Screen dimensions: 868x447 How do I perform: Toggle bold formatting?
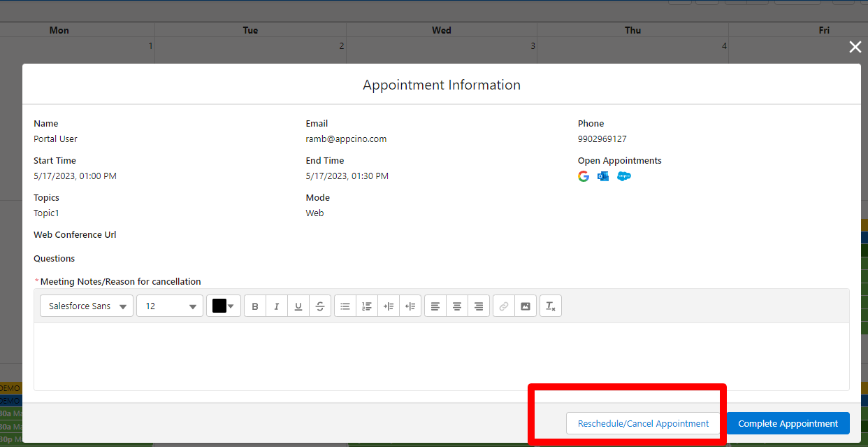click(255, 306)
